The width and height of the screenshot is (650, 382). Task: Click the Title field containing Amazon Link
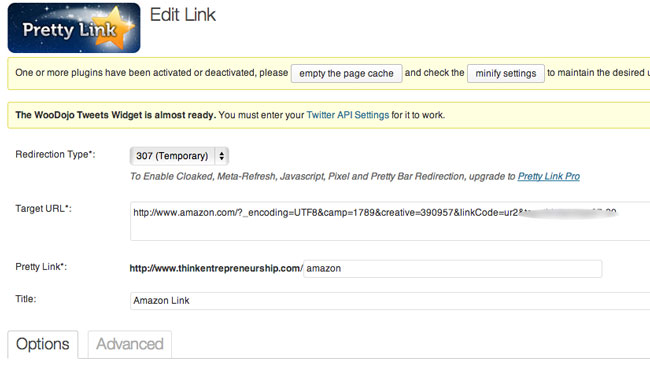[x=390, y=300]
